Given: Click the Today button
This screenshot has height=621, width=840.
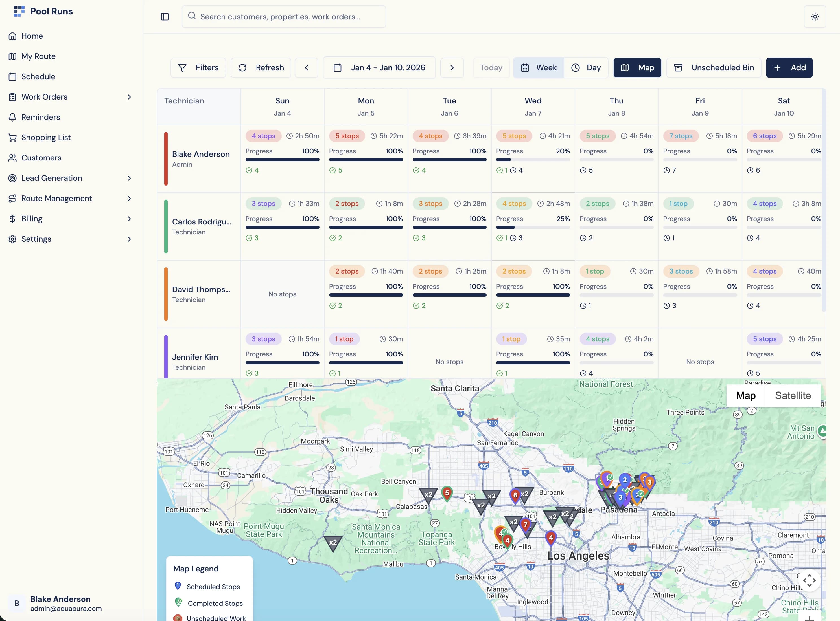Looking at the screenshot, I should [x=491, y=68].
